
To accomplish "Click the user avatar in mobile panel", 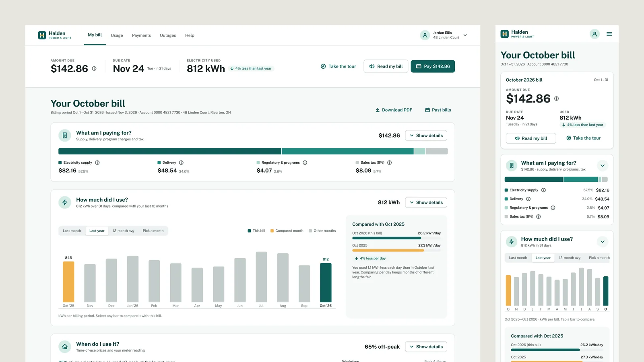I will tap(594, 34).
